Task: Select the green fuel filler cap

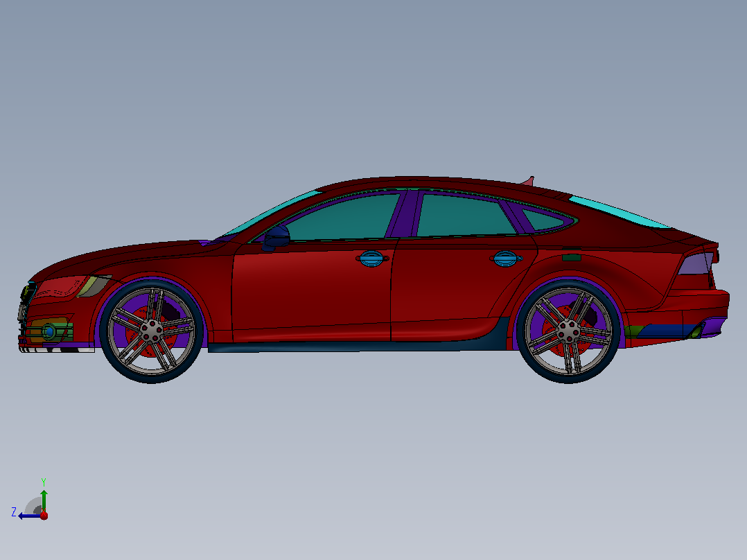Action: (572, 258)
